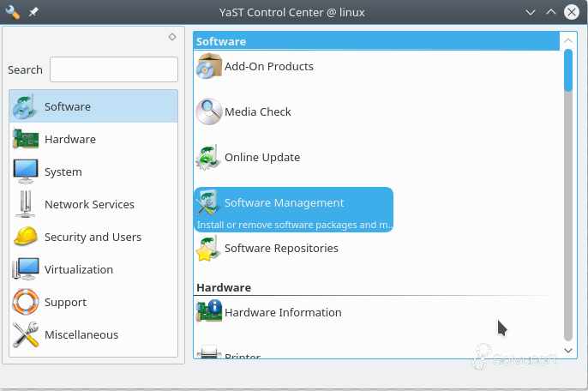Choose the System monitor icon in sidebar

coord(25,171)
